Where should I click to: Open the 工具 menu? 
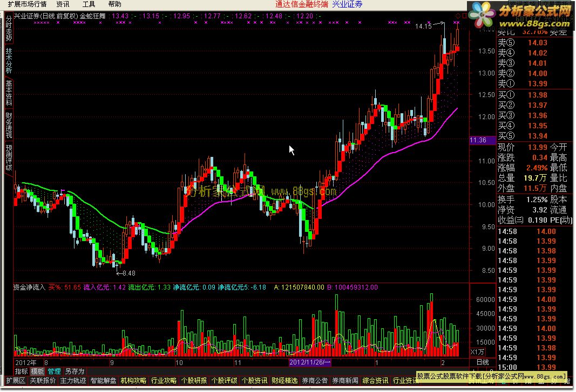[89, 4]
